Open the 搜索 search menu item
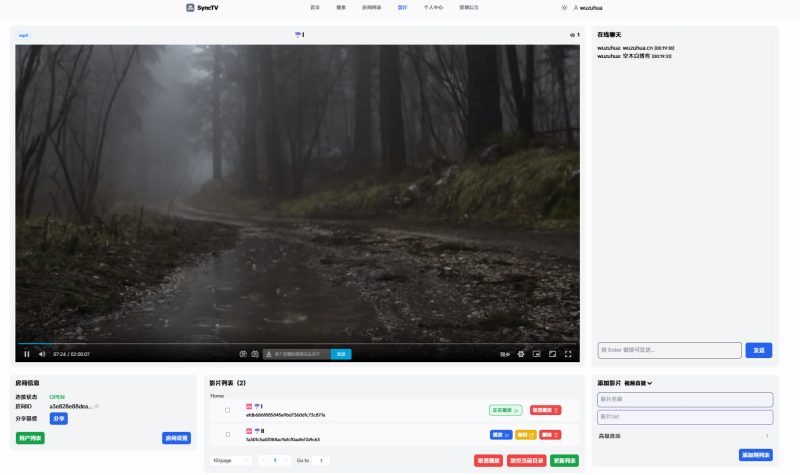The width and height of the screenshot is (800, 475). (x=341, y=8)
